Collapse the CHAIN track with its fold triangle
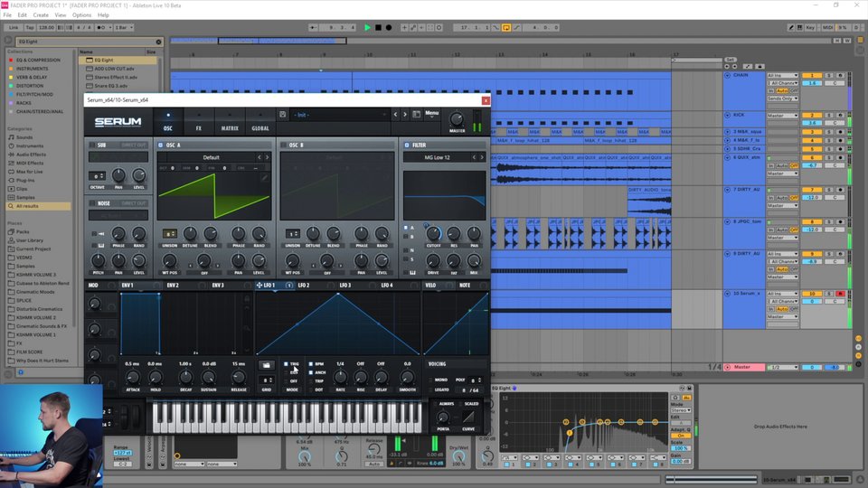 [x=727, y=75]
